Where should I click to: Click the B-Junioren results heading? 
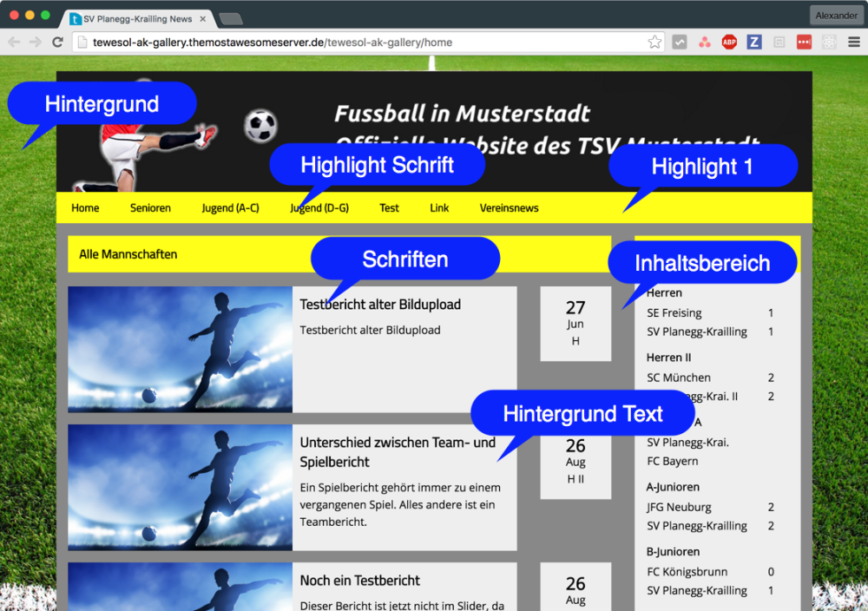pos(673,552)
